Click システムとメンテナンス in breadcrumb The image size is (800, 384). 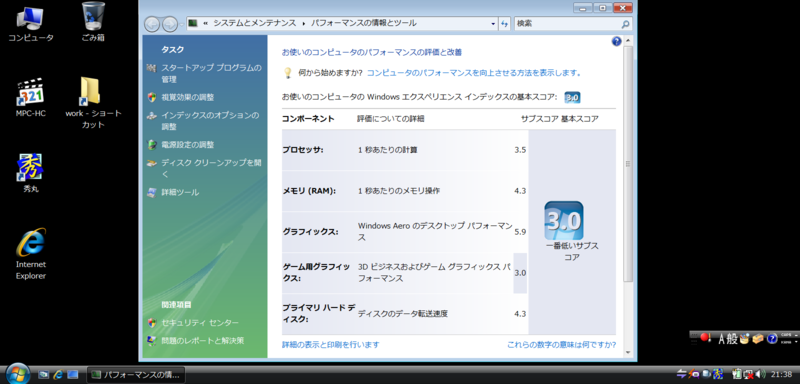[255, 23]
